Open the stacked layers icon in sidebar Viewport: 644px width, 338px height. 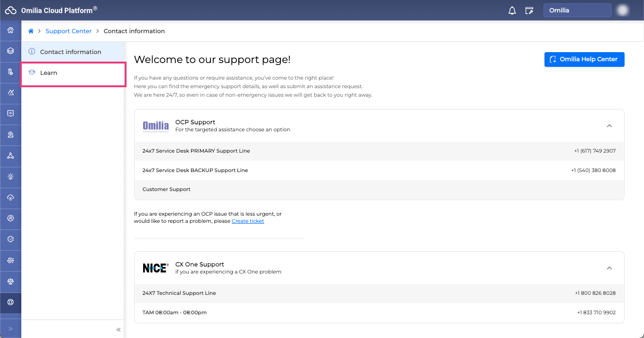10,51
